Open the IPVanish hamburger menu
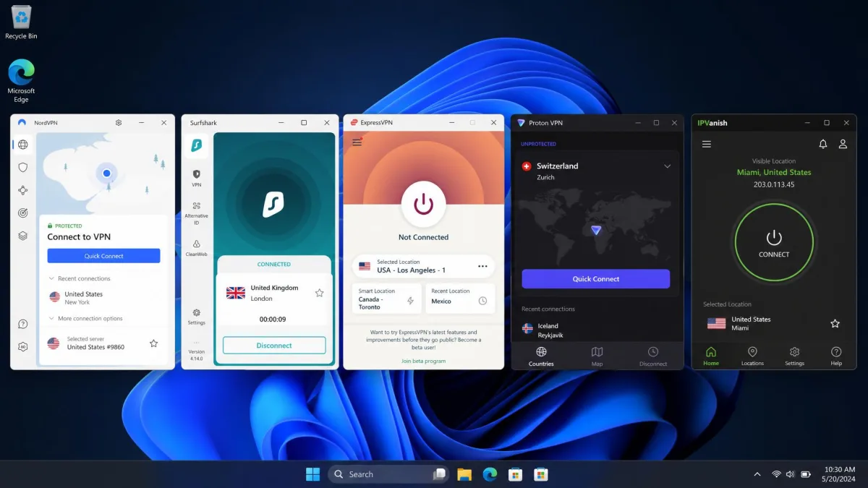This screenshot has width=868, height=488. [x=707, y=144]
